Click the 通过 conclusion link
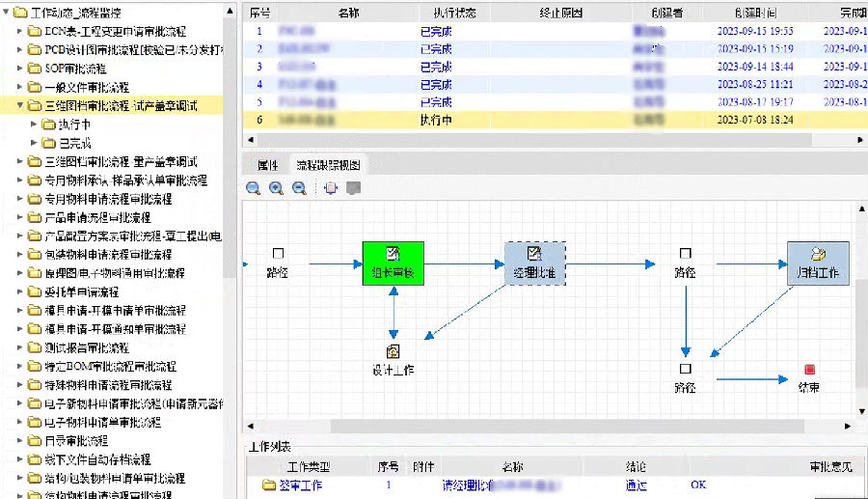 (x=636, y=485)
